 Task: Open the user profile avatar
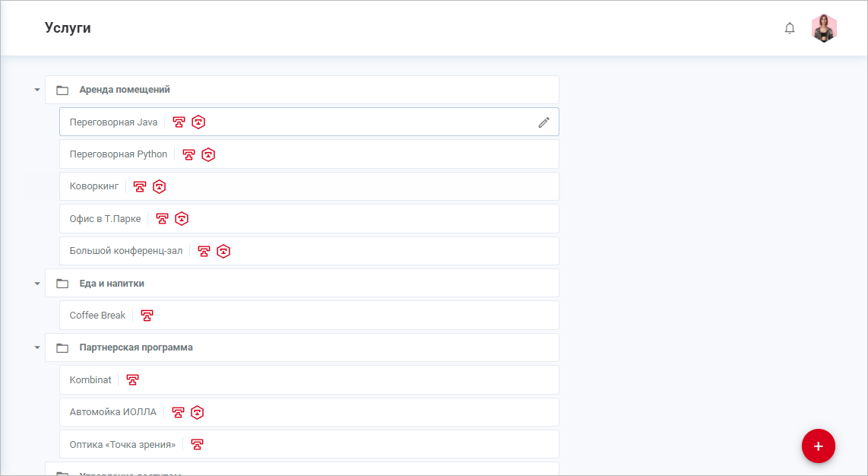[824, 29]
